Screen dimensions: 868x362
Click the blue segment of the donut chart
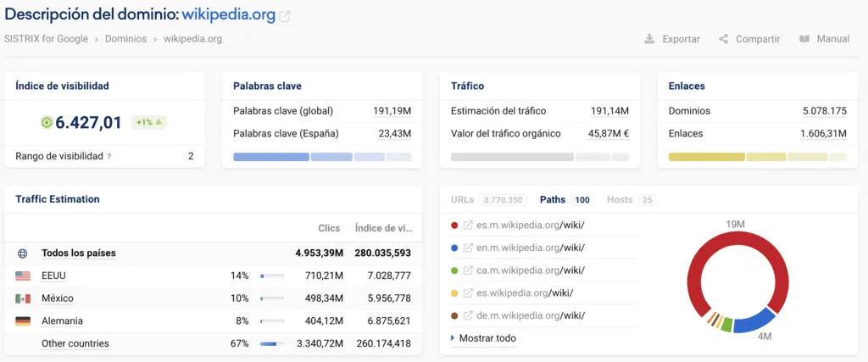pos(754,320)
